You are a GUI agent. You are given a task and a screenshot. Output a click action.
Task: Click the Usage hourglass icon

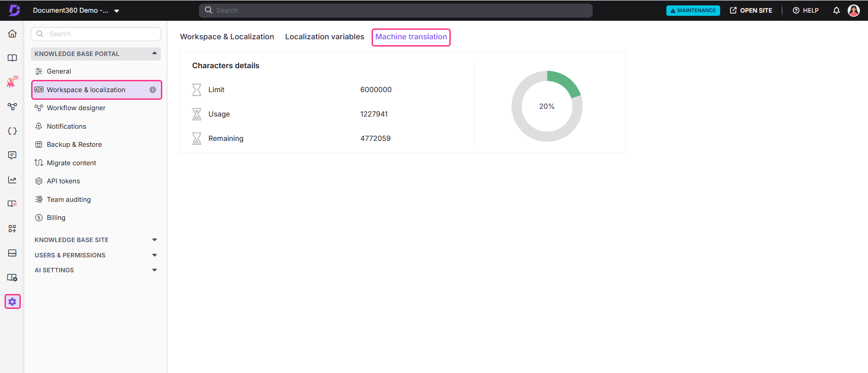(x=197, y=114)
